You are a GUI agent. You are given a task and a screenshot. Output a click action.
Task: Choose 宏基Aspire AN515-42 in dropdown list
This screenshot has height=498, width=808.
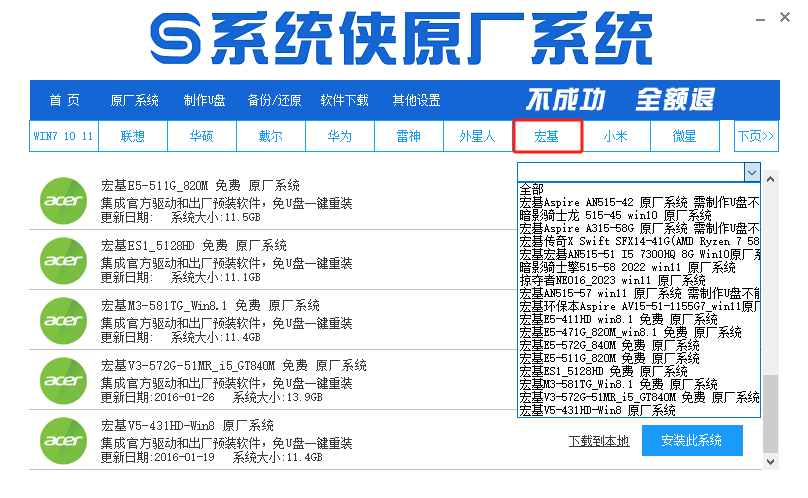click(x=639, y=202)
